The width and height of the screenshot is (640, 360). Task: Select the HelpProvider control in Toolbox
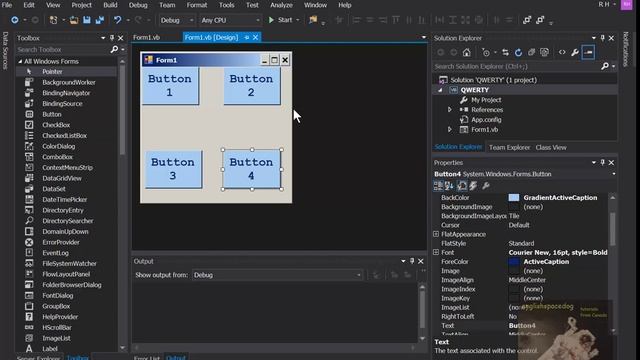60,317
